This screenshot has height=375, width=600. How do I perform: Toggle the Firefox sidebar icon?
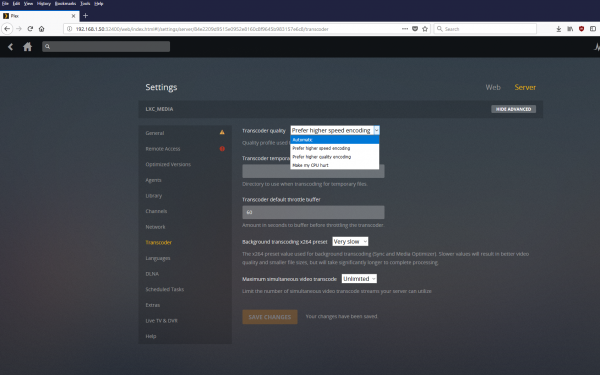click(593, 29)
